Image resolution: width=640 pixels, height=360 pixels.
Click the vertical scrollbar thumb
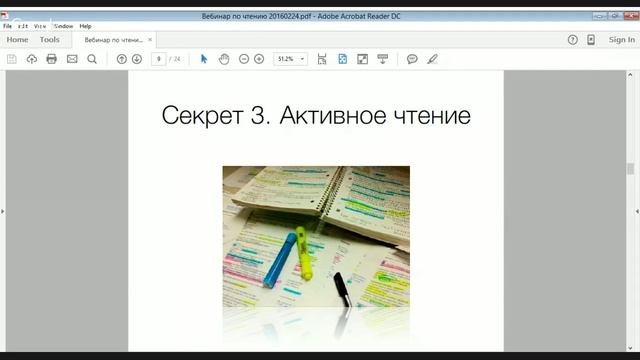[630, 169]
